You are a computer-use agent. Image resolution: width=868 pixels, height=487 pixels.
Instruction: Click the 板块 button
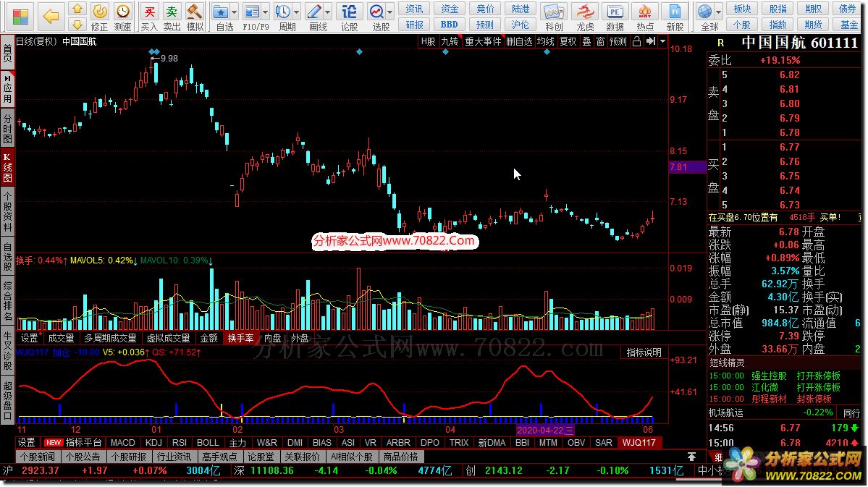[x=742, y=9]
